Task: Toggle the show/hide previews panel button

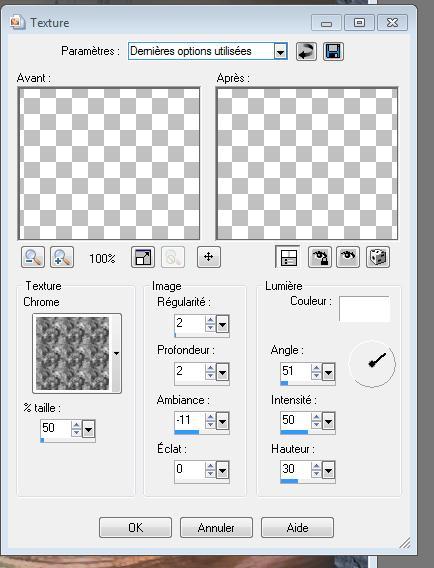Action: pos(288,257)
